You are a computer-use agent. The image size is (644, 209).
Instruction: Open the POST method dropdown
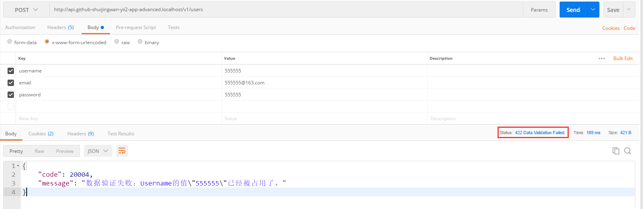click(26, 10)
